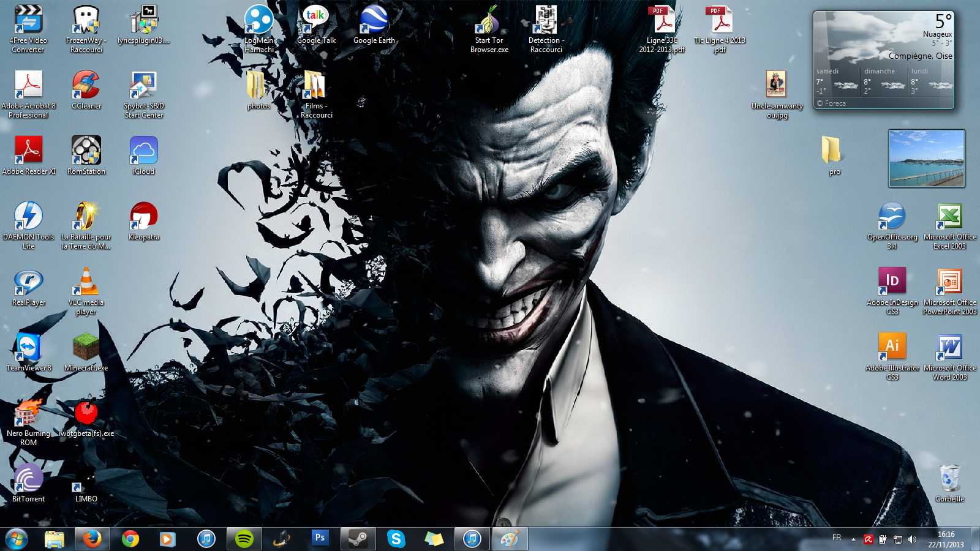The height and width of the screenshot is (551, 980).
Task: Launch Microsoft Office Excel 2003
Action: (x=950, y=225)
